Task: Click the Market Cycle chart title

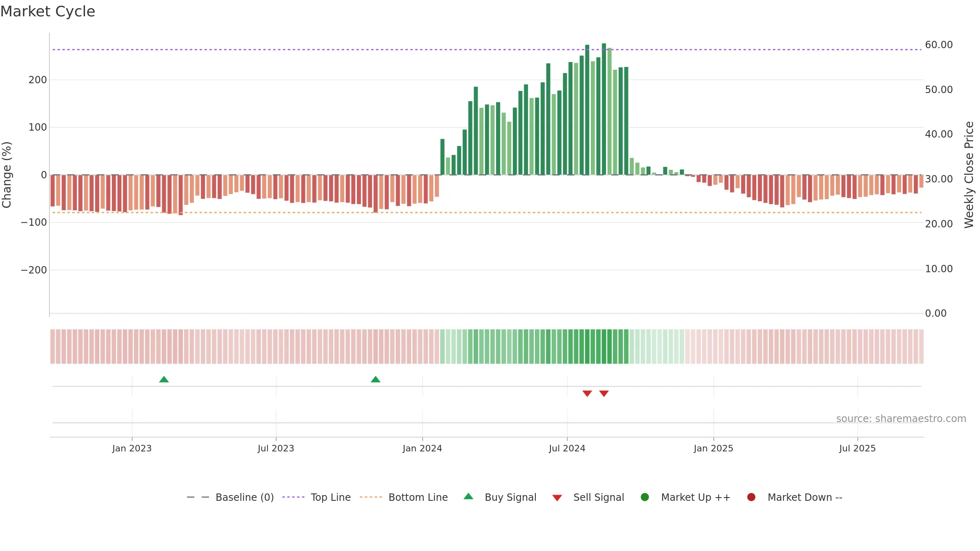Action: [48, 11]
